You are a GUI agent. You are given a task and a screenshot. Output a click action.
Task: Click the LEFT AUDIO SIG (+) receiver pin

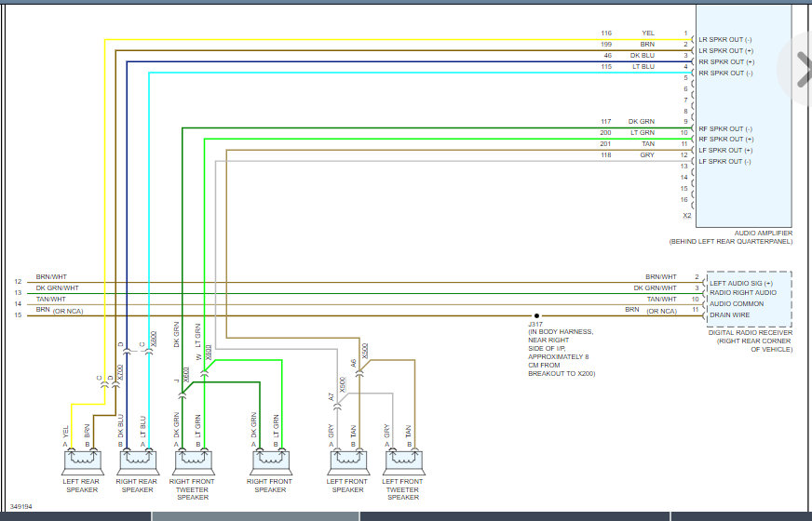742,282
